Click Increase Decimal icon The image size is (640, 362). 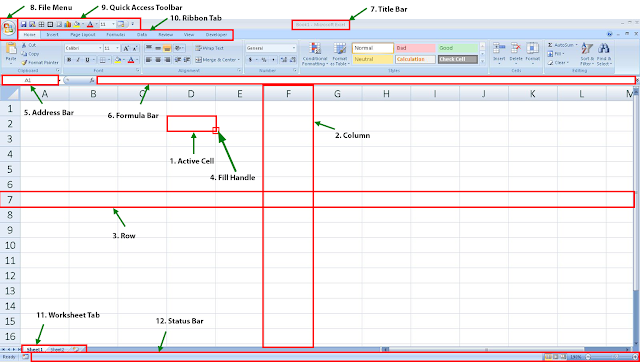pos(284,60)
